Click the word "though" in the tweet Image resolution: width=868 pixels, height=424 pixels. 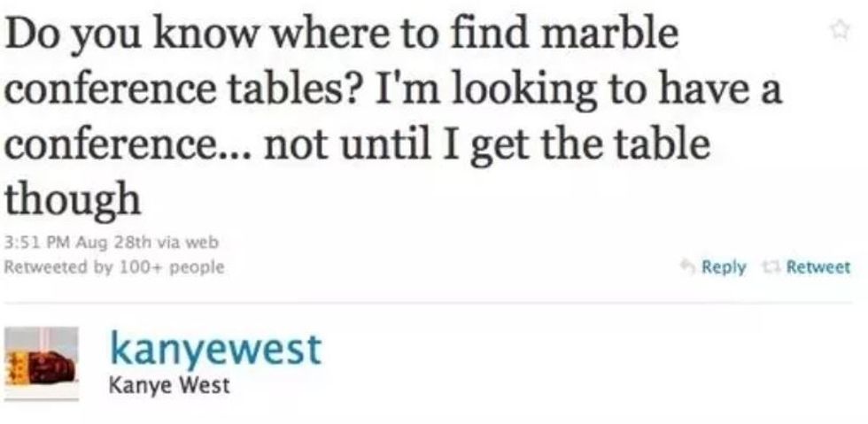pos(73,202)
